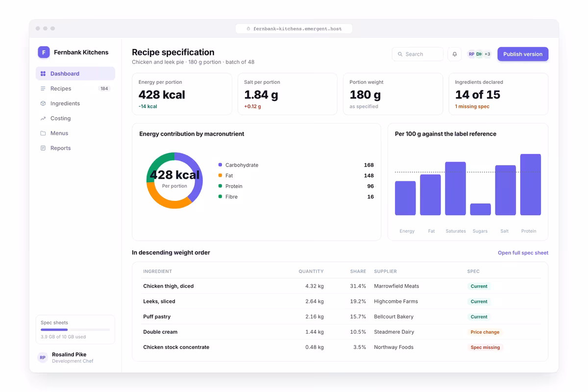Click the Ingredients cube icon
Image resolution: width=588 pixels, height=392 pixels.
43,103
